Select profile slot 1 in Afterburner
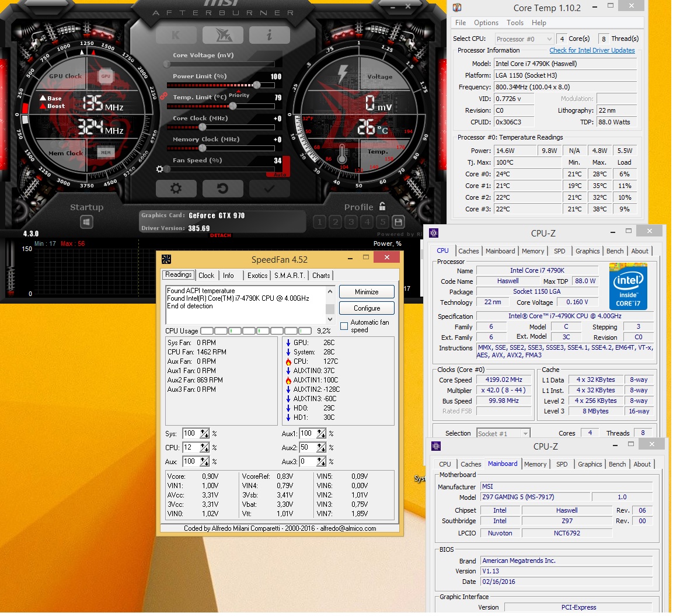The image size is (673, 616). tap(319, 222)
